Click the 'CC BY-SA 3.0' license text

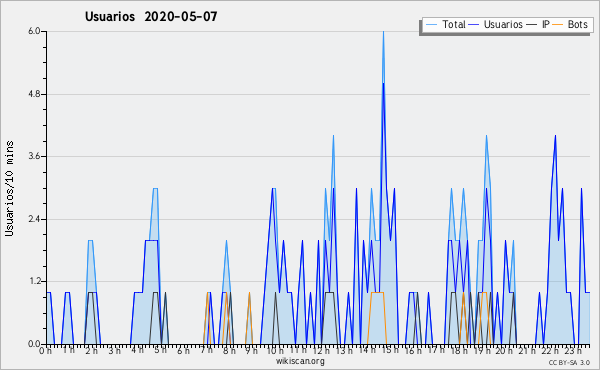[x=569, y=363]
